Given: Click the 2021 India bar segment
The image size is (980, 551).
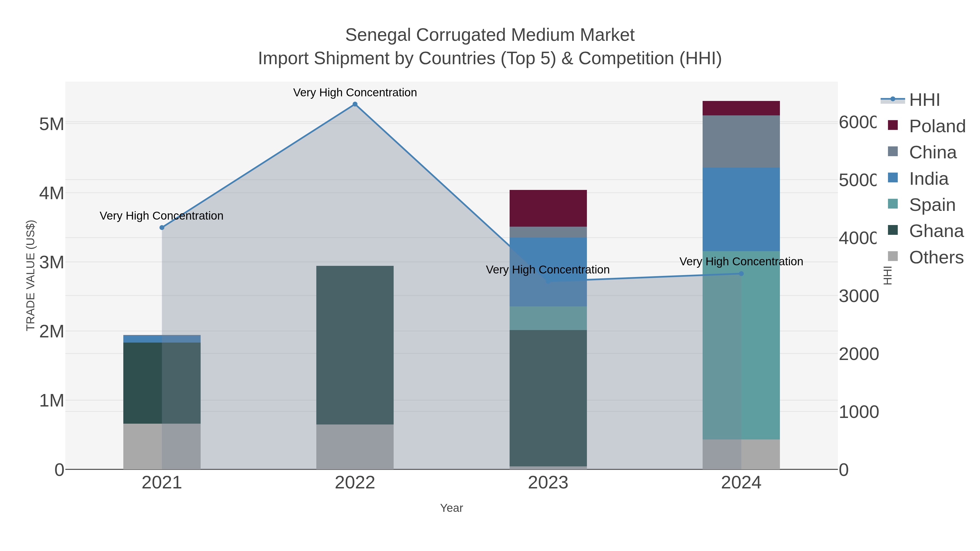Looking at the screenshot, I should (x=162, y=339).
